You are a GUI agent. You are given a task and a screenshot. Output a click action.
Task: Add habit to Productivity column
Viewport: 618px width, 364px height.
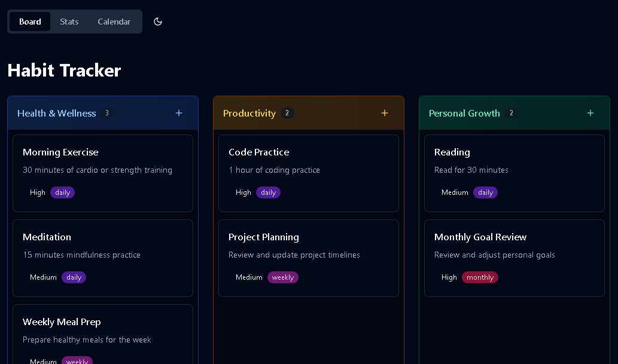pyautogui.click(x=385, y=113)
